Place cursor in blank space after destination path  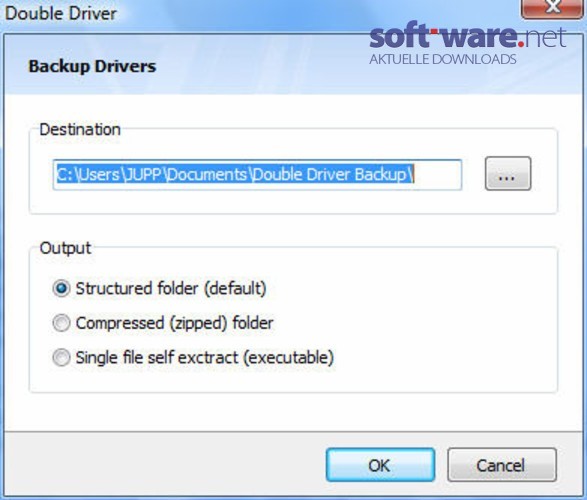click(x=437, y=175)
